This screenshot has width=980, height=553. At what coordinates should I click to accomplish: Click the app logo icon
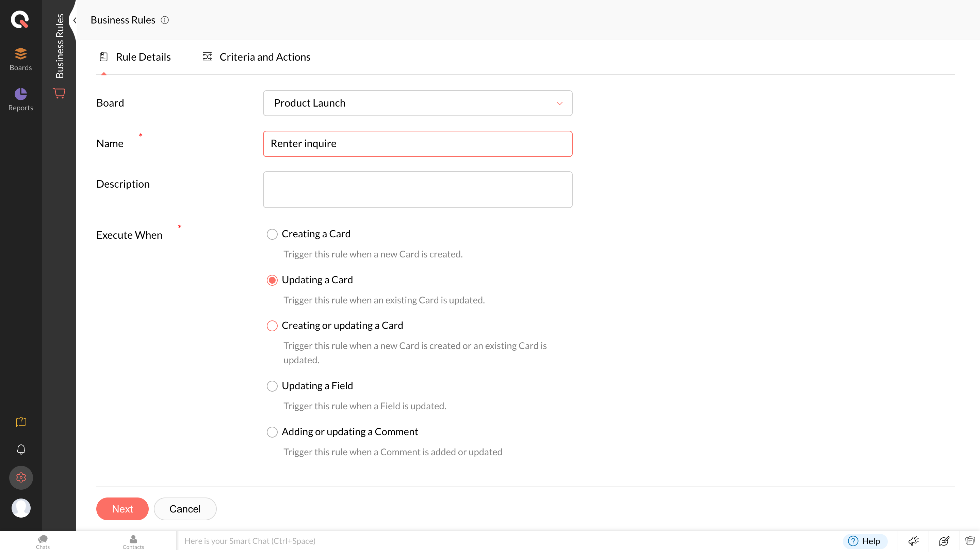20,19
